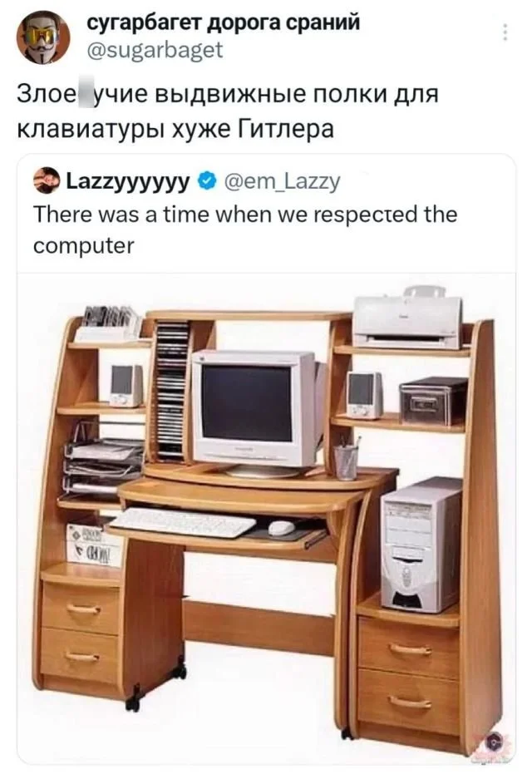Click the blue verified badge
The image size is (532, 779).
[207, 181]
